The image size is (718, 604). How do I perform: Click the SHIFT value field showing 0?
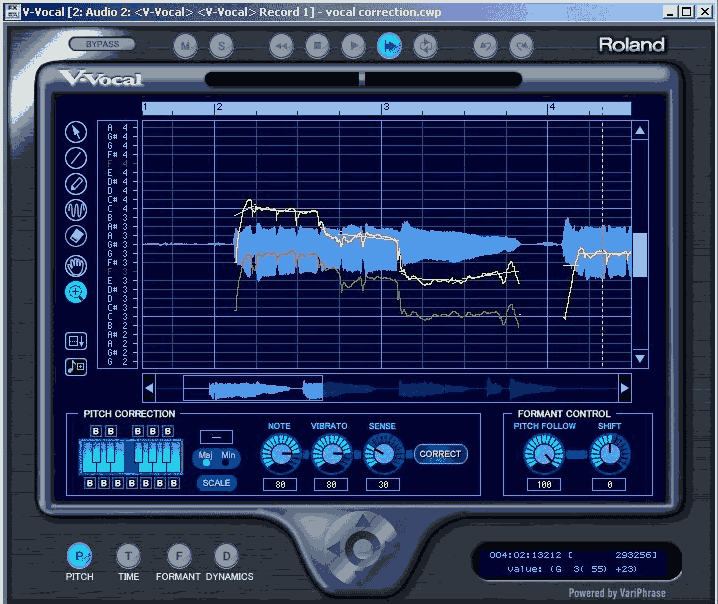[609, 484]
